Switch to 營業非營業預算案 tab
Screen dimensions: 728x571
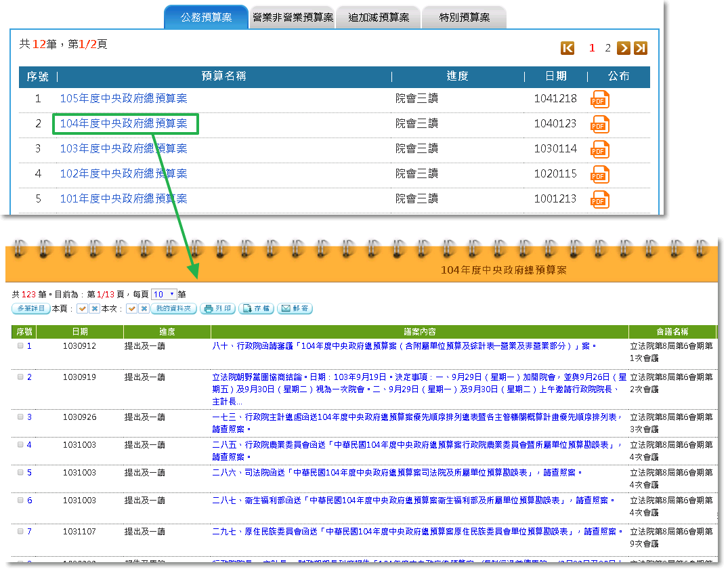point(293,18)
